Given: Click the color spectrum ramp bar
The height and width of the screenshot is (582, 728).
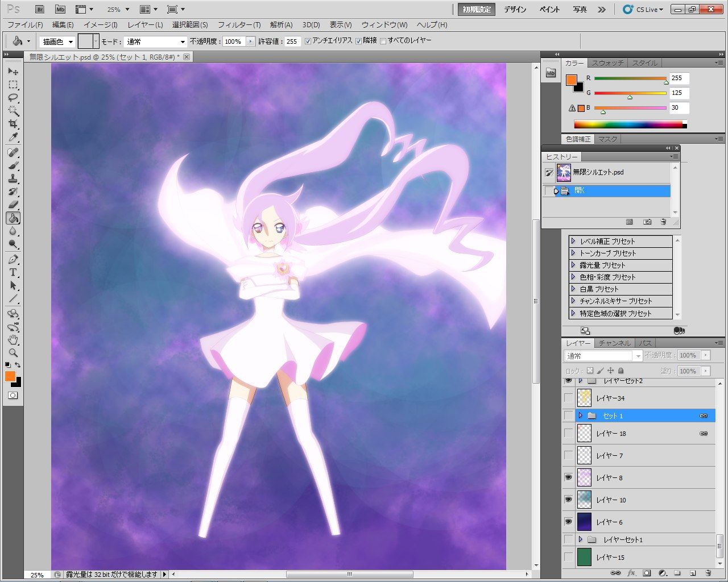Looking at the screenshot, I should click(630, 125).
